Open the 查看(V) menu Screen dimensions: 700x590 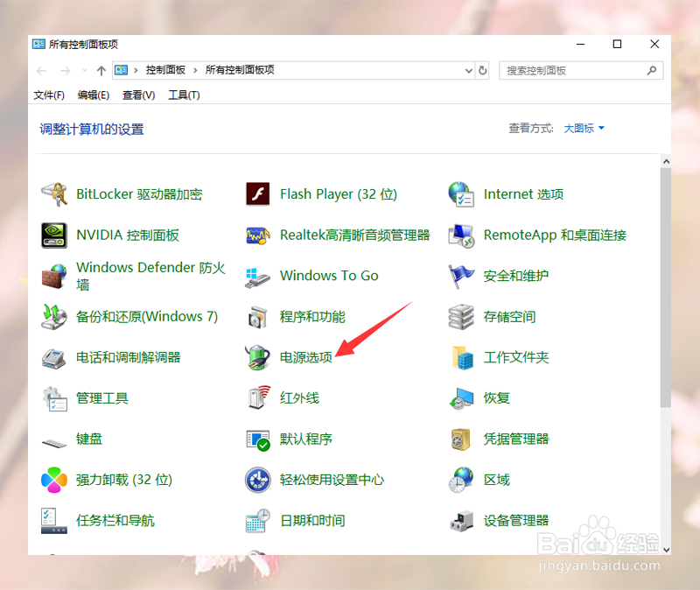tap(139, 95)
